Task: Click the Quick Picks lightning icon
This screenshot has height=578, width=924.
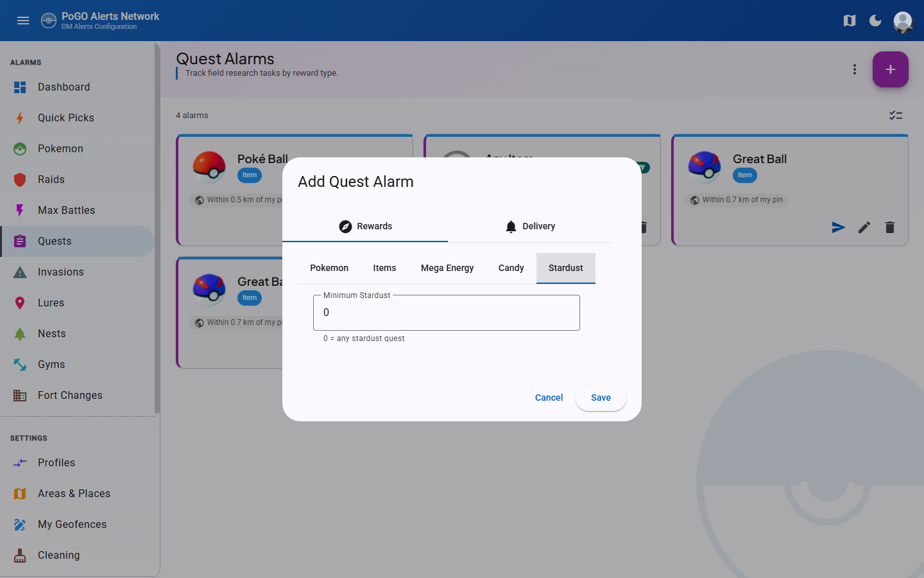Action: click(20, 118)
